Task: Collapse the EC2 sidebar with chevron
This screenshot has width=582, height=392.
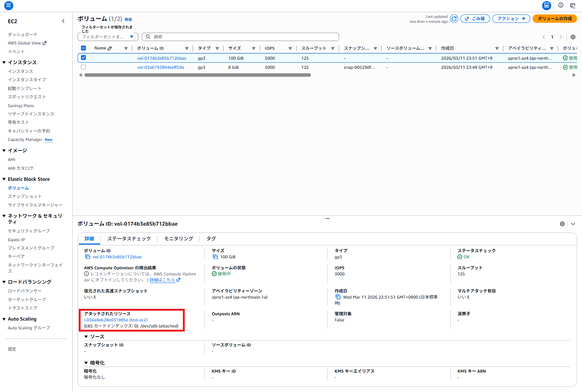Action: 63,21
